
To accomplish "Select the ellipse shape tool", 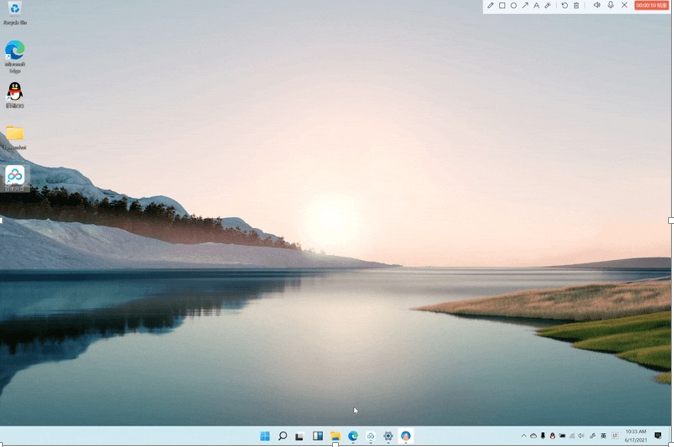I will click(x=513, y=6).
